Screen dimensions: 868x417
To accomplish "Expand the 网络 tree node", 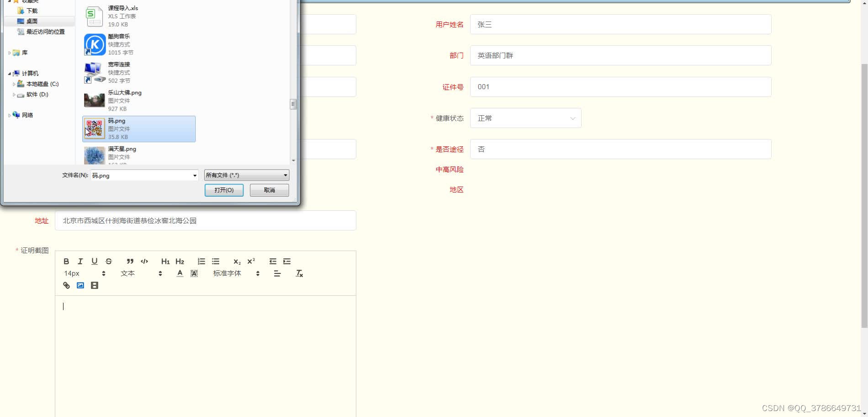I will [x=10, y=115].
